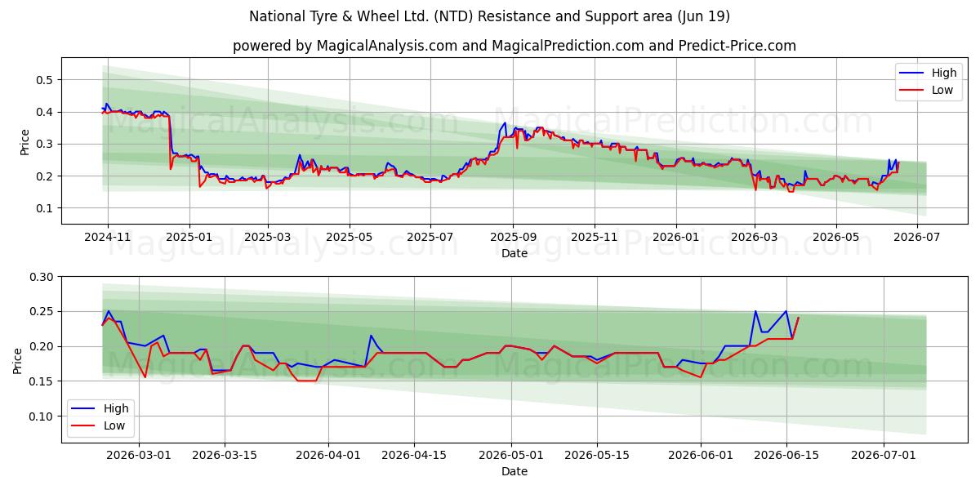This screenshot has width=980, height=490.
Task: Click the "2025-07" tick on top chart
Action: coord(431,237)
